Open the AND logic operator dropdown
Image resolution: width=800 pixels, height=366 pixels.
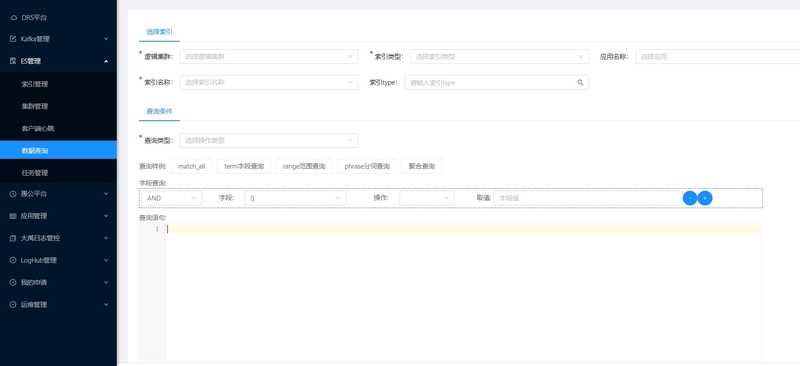(x=171, y=198)
